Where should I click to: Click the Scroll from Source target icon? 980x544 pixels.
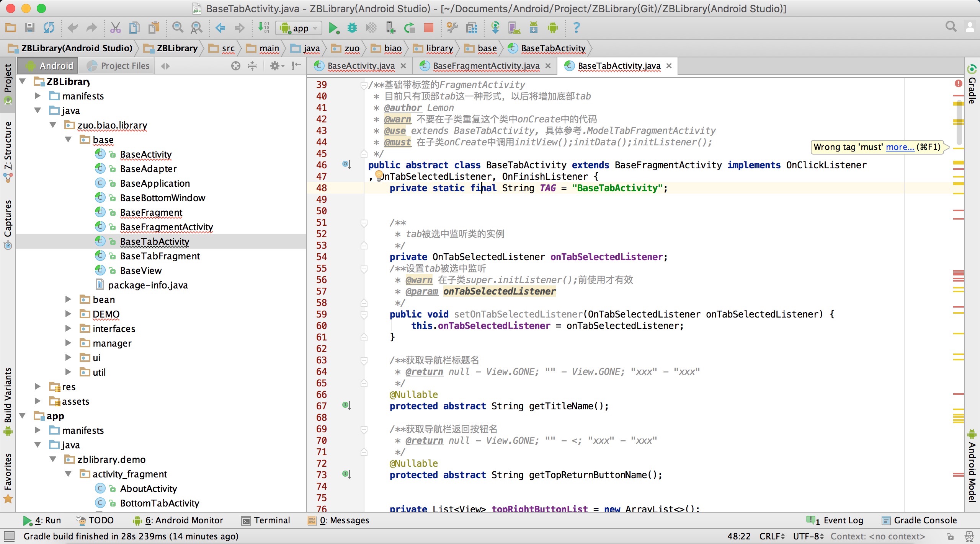[236, 66]
